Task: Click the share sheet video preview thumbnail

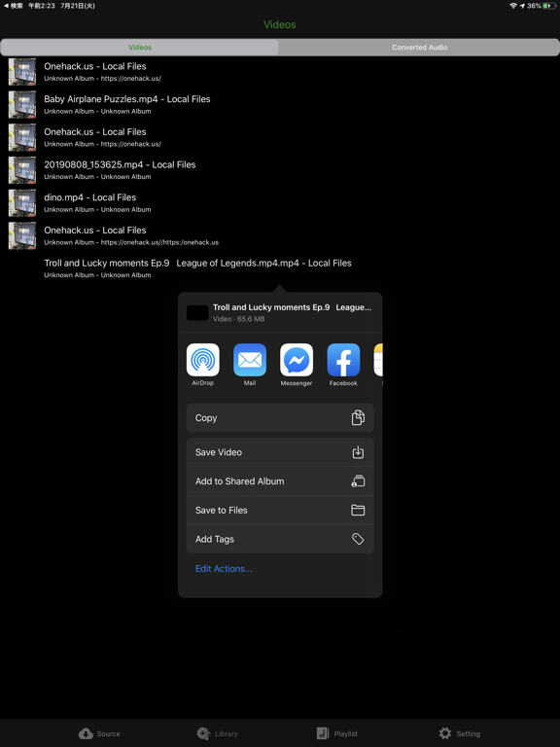Action: [197, 313]
